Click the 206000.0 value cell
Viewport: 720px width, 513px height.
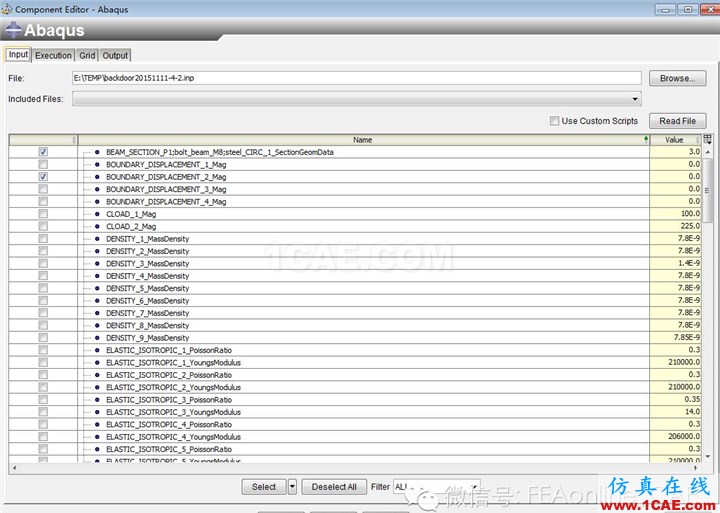(x=675, y=437)
